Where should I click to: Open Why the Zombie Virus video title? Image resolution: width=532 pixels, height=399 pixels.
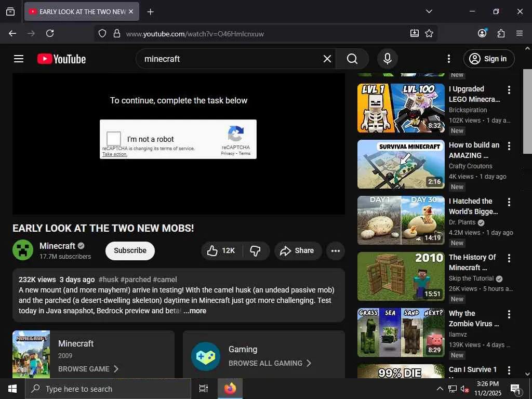[x=474, y=318]
